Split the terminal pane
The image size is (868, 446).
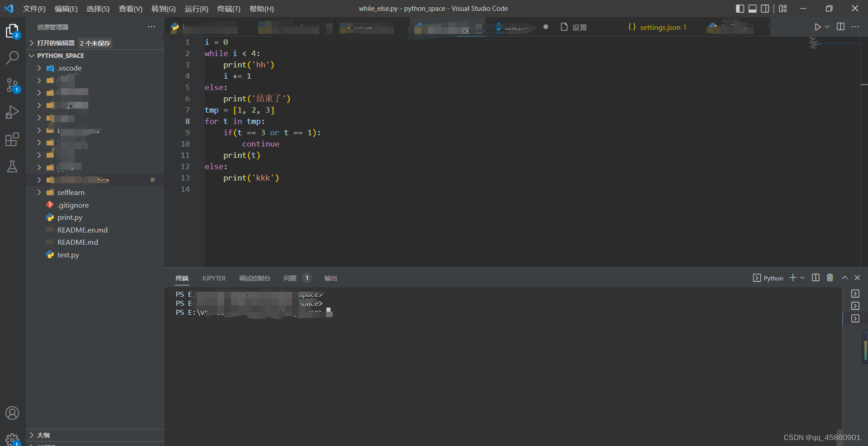click(815, 278)
